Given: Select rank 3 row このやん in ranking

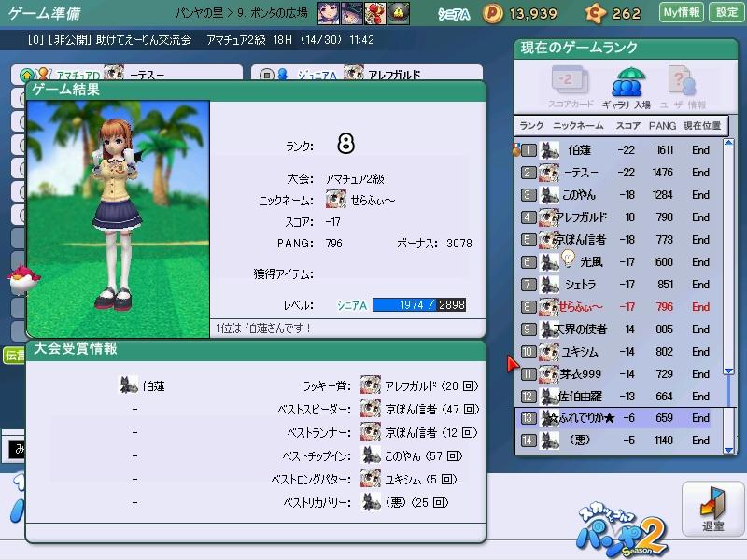Looking at the screenshot, I should click(619, 195).
